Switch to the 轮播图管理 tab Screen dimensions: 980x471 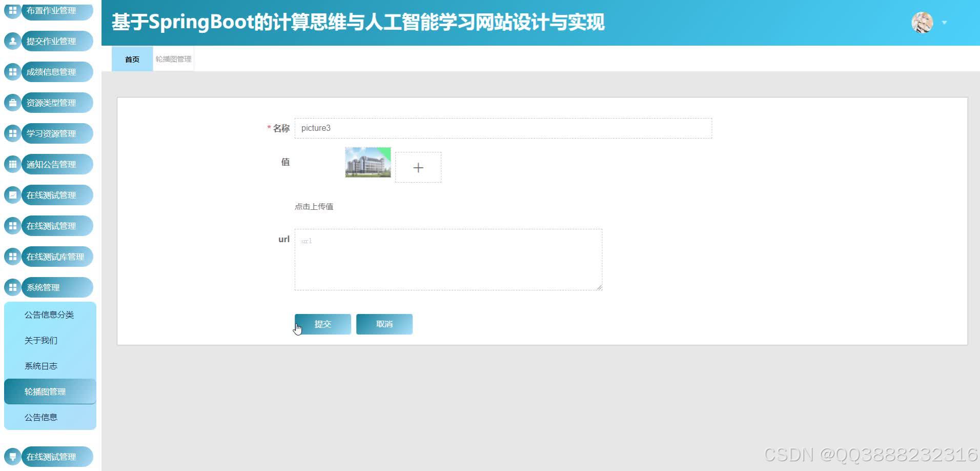pyautogui.click(x=173, y=58)
